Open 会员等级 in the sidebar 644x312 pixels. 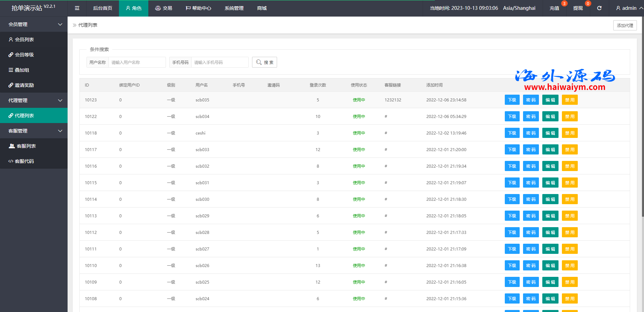pyautogui.click(x=24, y=55)
